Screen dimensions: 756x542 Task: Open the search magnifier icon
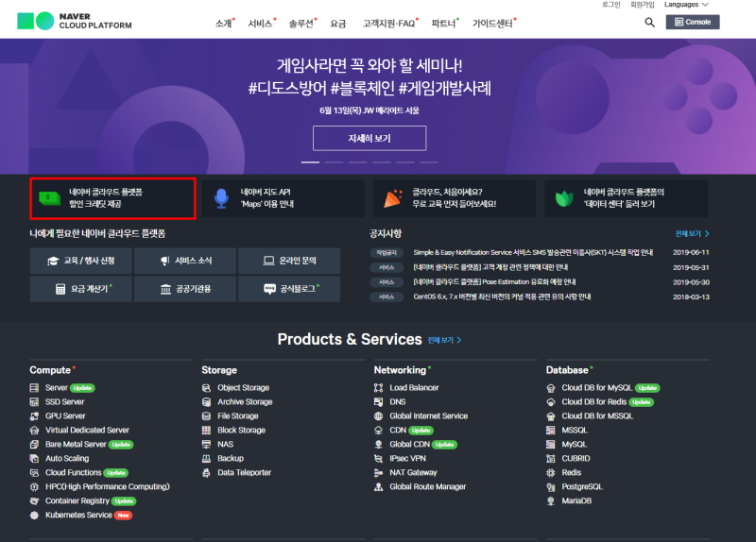point(649,22)
